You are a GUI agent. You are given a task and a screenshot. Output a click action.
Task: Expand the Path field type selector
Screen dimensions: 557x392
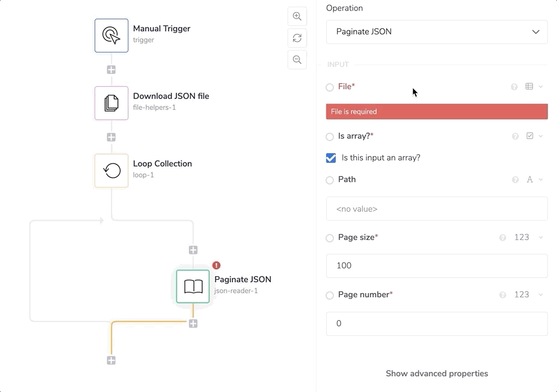pos(535,180)
